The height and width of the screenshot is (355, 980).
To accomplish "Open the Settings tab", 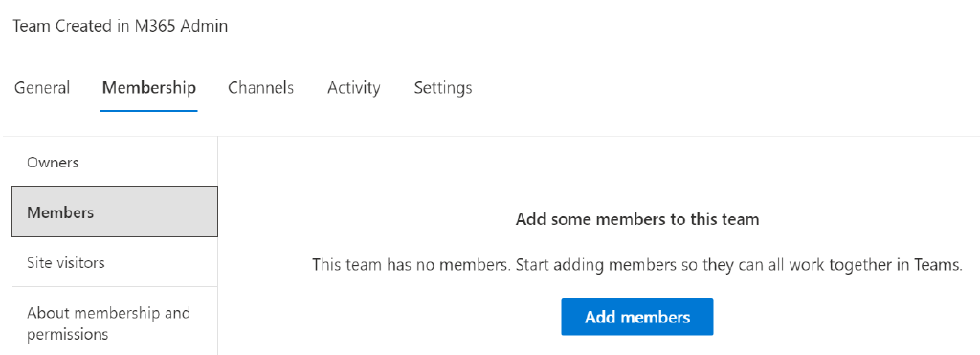I will [442, 88].
